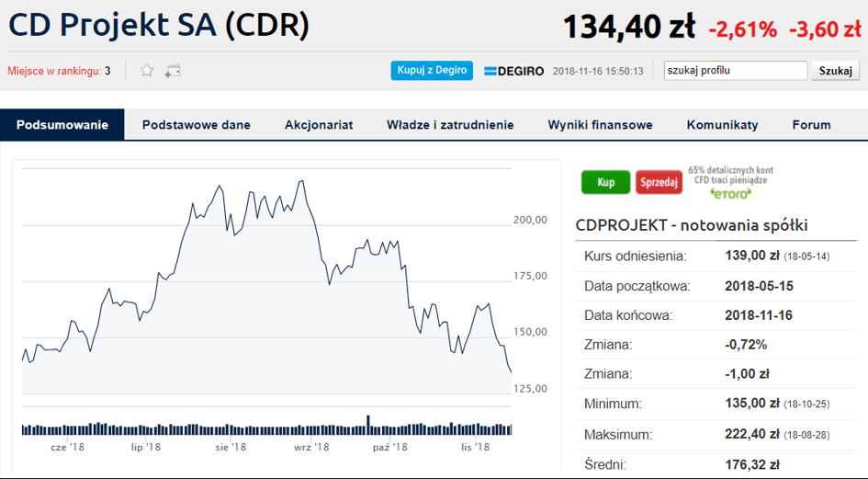Switch to the Forum tab
This screenshot has width=868, height=479.
click(x=811, y=125)
